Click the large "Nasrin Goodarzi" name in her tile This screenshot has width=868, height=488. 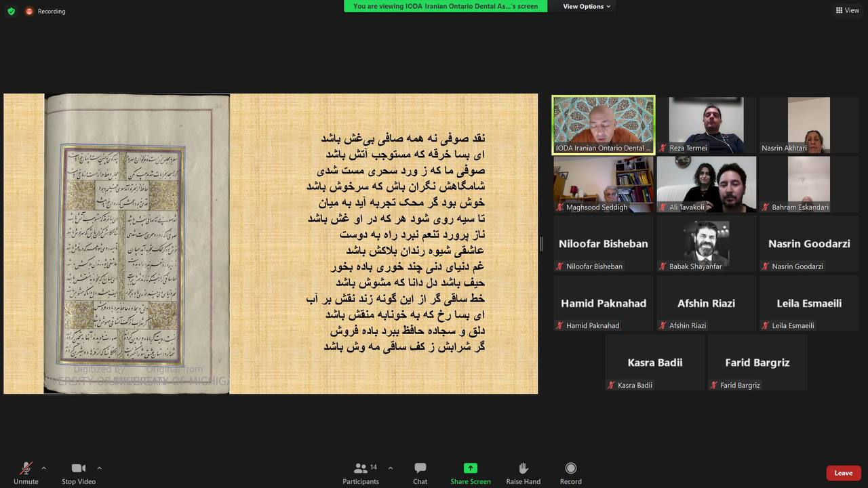point(809,243)
